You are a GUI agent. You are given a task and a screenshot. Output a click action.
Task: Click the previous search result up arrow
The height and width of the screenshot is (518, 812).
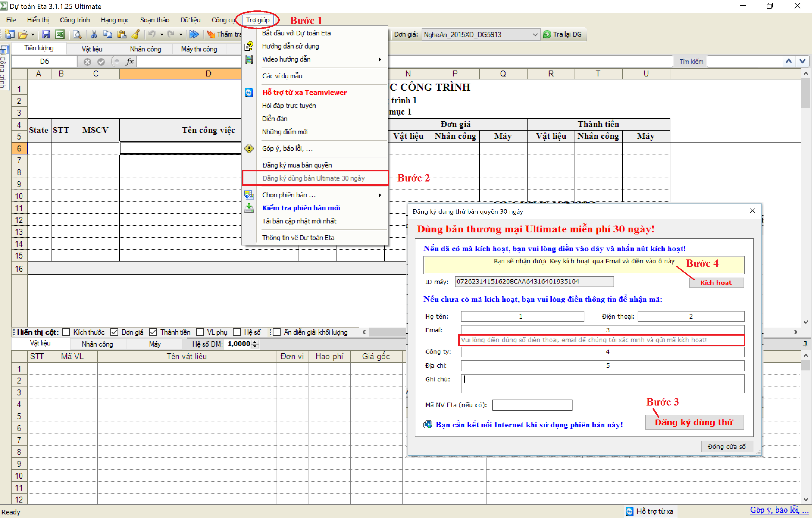point(789,61)
